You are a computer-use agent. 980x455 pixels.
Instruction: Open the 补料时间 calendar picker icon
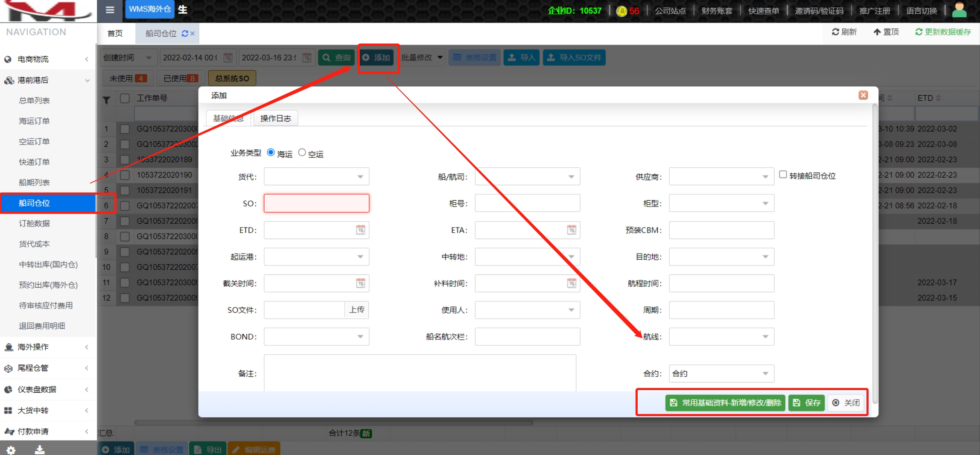pyautogui.click(x=572, y=283)
